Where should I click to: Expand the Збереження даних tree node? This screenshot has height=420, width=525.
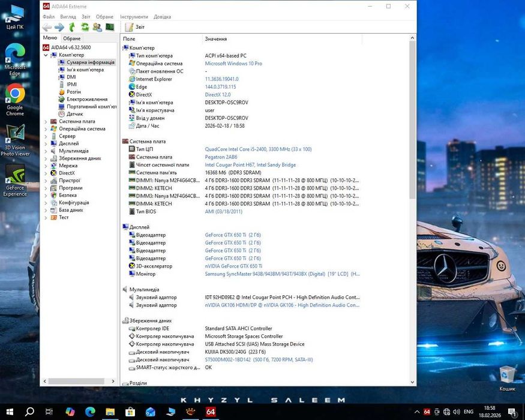(46, 158)
